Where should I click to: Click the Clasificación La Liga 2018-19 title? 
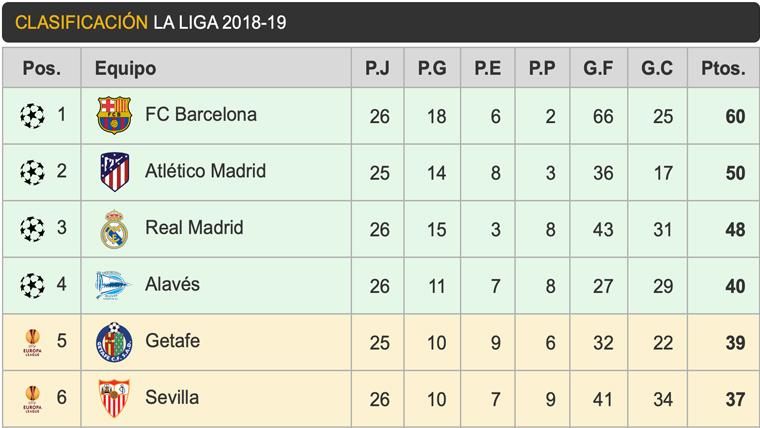[150, 22]
